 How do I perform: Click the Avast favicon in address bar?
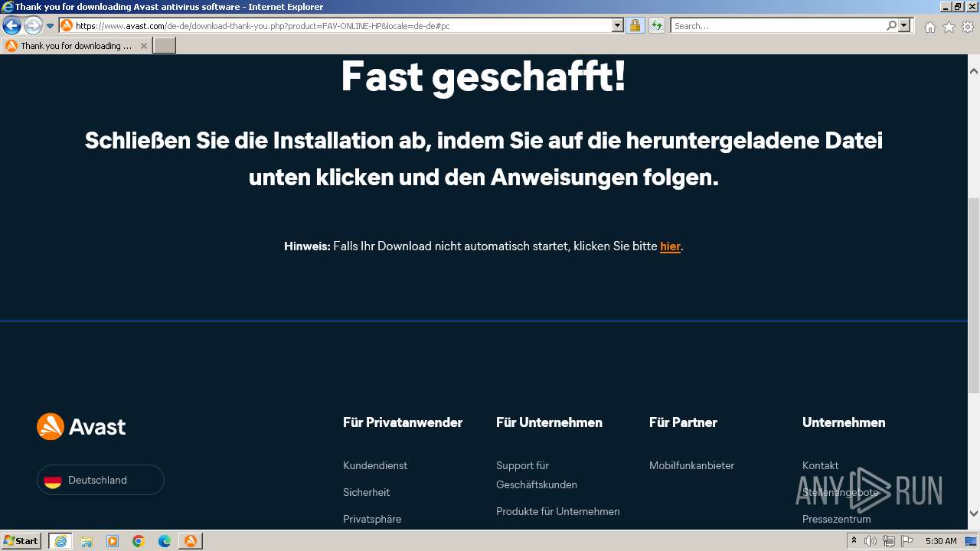[x=67, y=25]
